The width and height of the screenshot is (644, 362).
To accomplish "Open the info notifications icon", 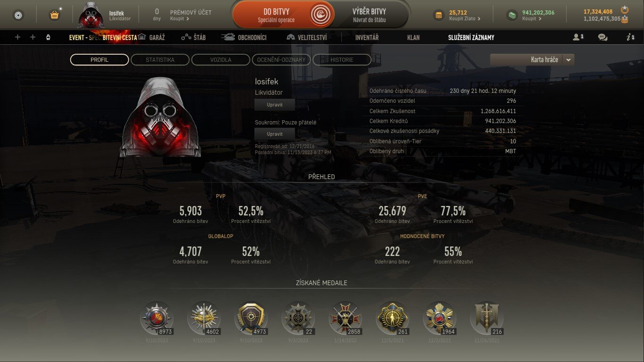I will (630, 37).
